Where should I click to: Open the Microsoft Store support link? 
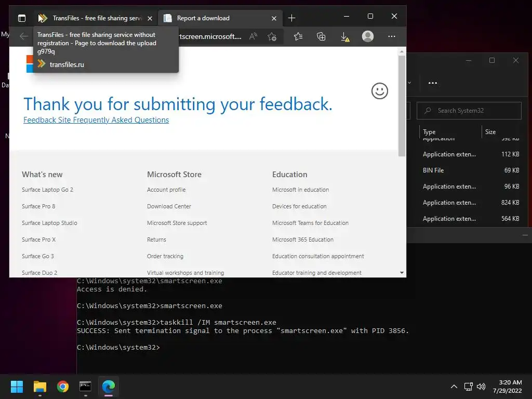177,223
